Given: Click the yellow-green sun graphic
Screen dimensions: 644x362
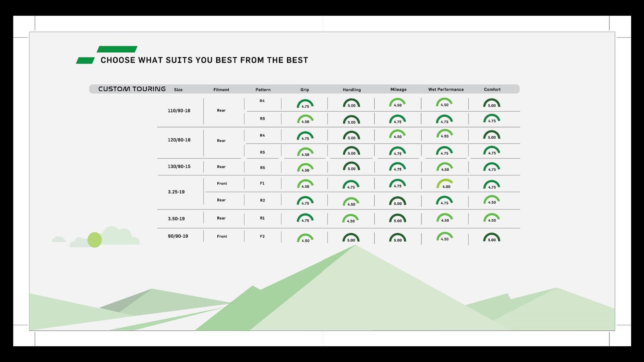Looking at the screenshot, I should click(95, 240).
